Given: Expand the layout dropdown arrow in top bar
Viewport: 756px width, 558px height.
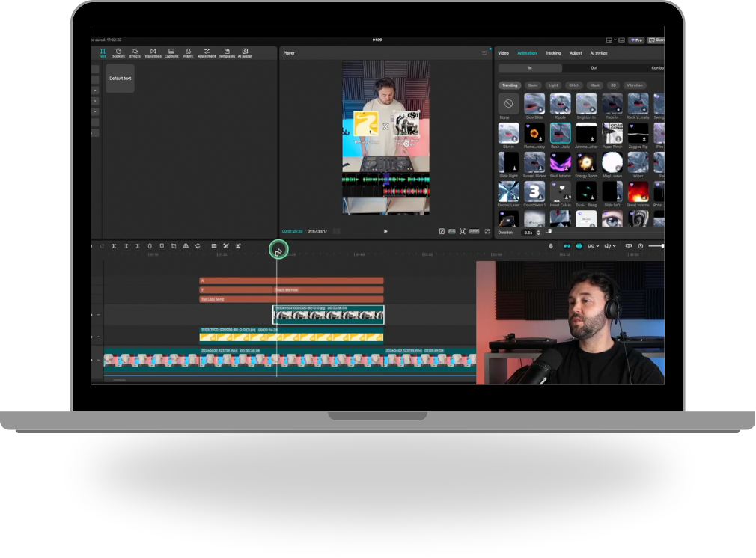Looking at the screenshot, I should click(x=615, y=40).
